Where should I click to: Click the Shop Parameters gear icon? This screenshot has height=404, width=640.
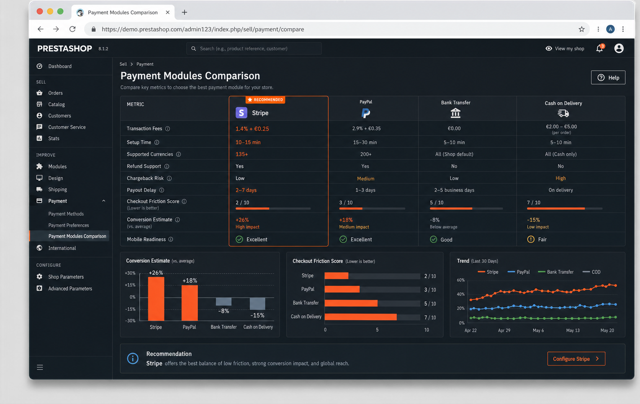tap(40, 277)
